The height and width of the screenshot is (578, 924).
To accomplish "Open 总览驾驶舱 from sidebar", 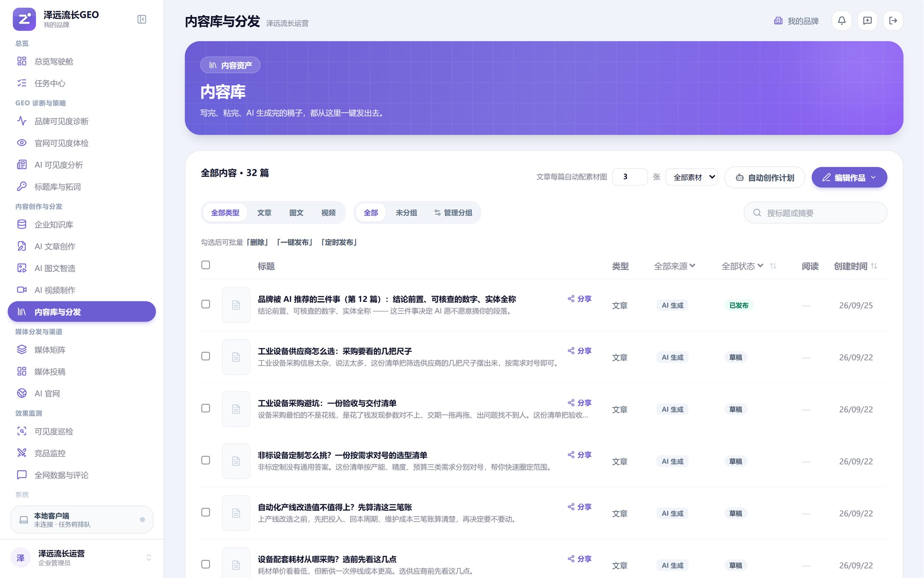I will [x=82, y=61].
